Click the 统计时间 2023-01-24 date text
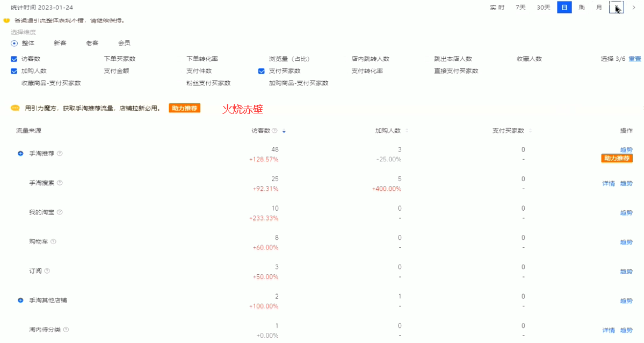 tap(41, 8)
